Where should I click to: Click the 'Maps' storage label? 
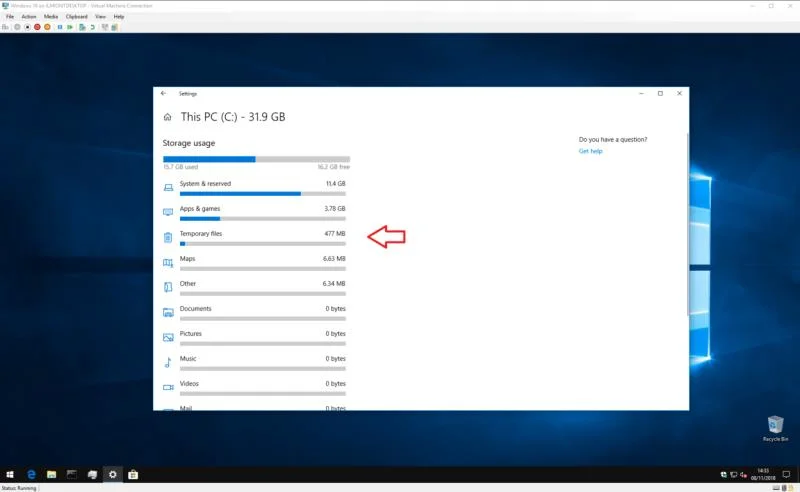click(x=187, y=259)
